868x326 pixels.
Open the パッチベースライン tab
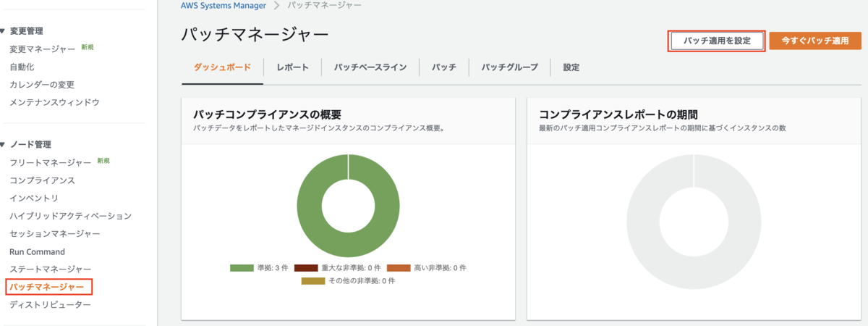point(370,67)
